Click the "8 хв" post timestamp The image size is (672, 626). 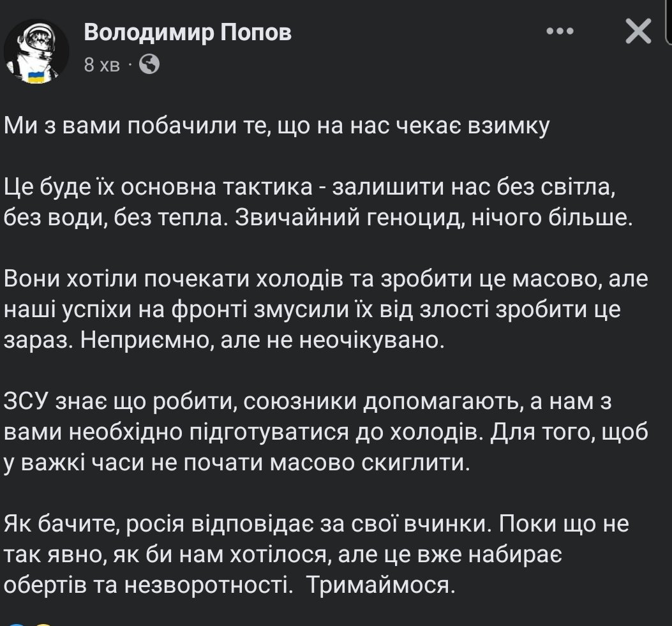(101, 64)
